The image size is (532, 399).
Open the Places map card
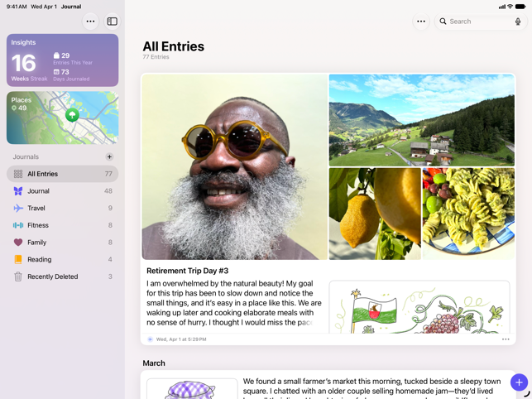click(x=62, y=118)
